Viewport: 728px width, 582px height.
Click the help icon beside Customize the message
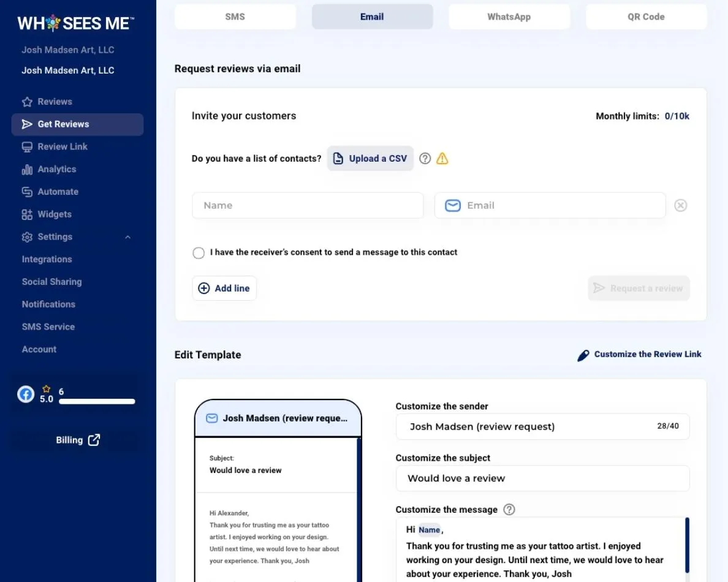(x=509, y=510)
